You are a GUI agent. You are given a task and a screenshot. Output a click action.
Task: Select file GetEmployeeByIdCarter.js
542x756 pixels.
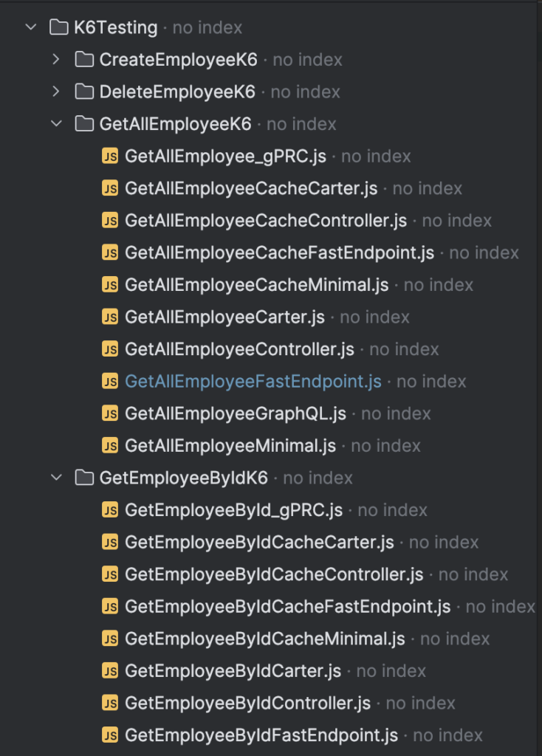tap(233, 671)
